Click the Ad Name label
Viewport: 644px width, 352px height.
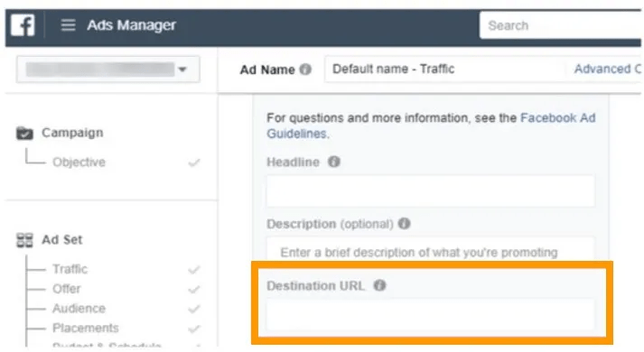(267, 69)
